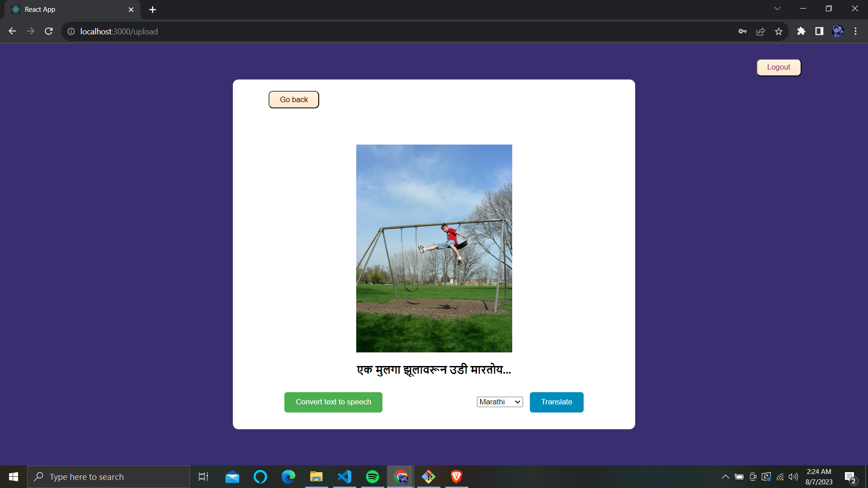Click the share icon in address bar

pos(760,31)
